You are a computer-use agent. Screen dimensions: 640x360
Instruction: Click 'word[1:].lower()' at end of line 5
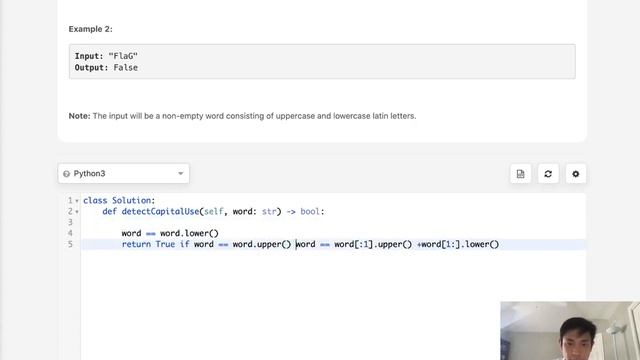(x=460, y=244)
